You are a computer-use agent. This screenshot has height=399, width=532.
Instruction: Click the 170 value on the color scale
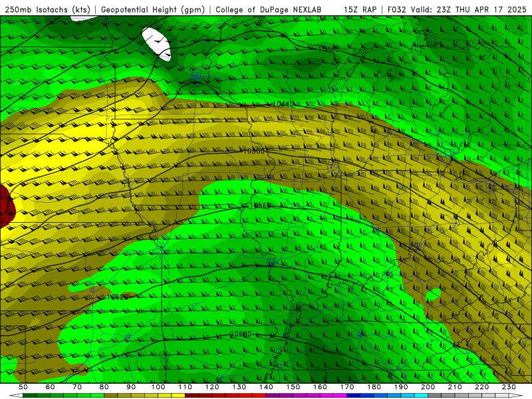[x=346, y=387]
